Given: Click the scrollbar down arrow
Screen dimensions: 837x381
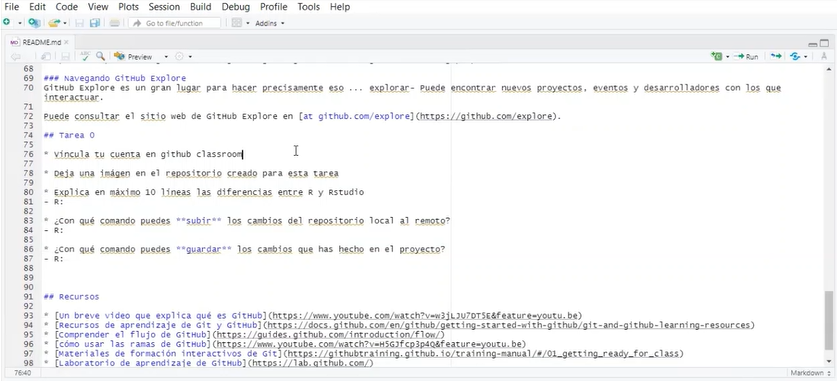Looking at the screenshot, I should [828, 361].
